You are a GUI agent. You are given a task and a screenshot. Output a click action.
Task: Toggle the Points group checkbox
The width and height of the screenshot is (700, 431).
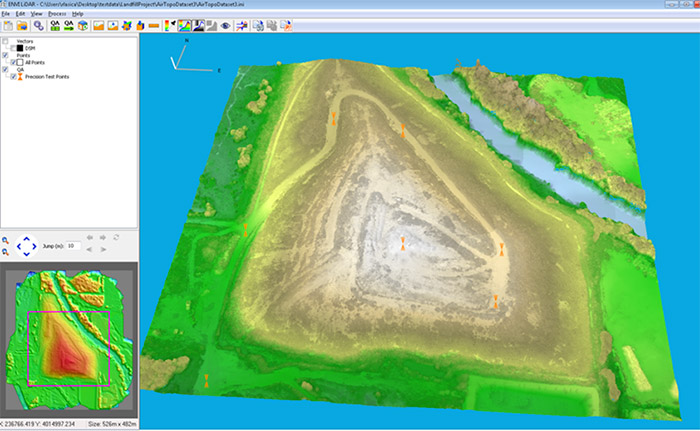[x=5, y=55]
